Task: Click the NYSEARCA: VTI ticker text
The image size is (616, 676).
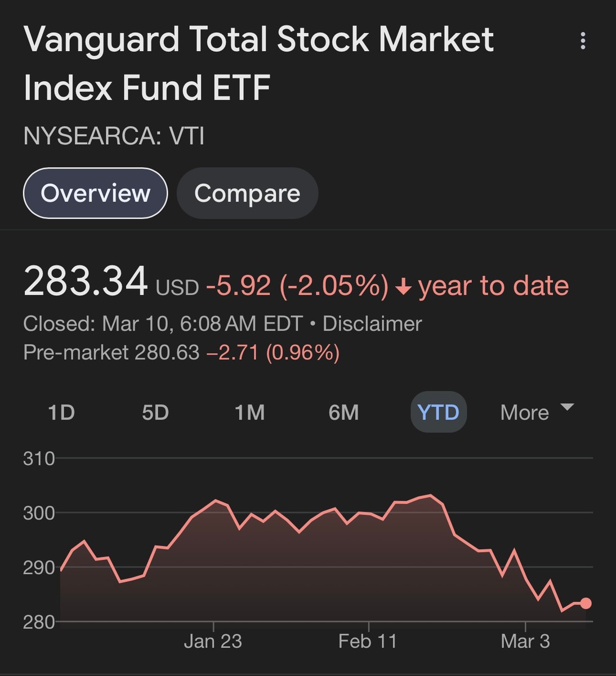Action: 114,136
